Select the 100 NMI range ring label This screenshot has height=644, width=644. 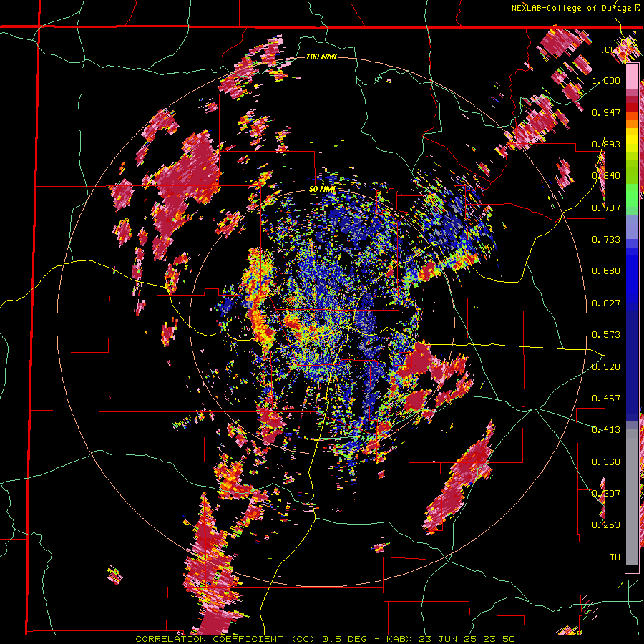pos(321,57)
